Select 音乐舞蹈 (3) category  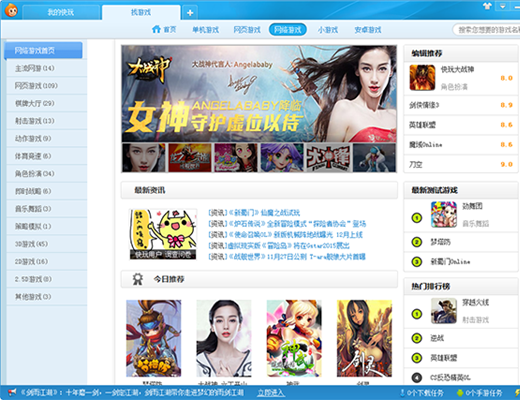click(47, 209)
